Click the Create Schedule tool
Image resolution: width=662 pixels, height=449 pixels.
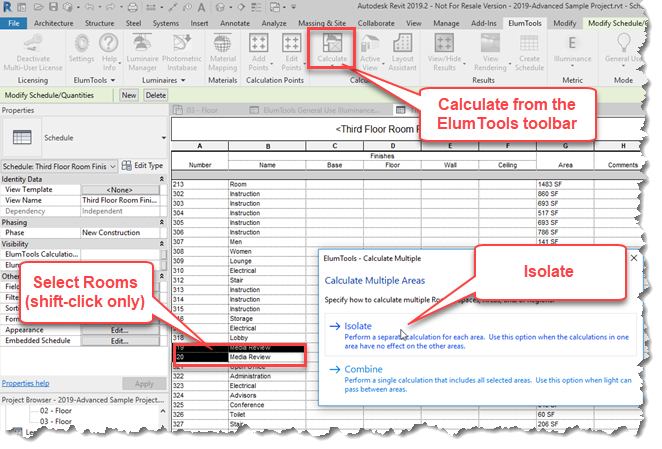pos(531,48)
